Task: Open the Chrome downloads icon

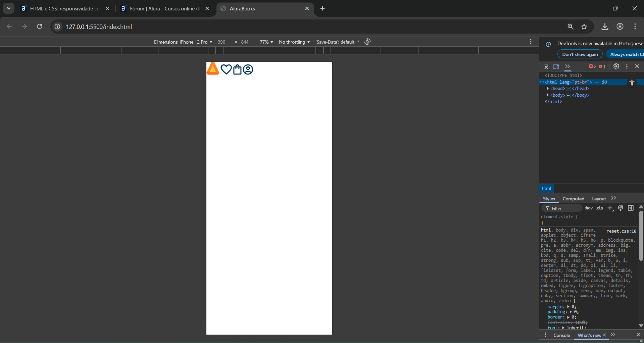Action: click(x=605, y=27)
